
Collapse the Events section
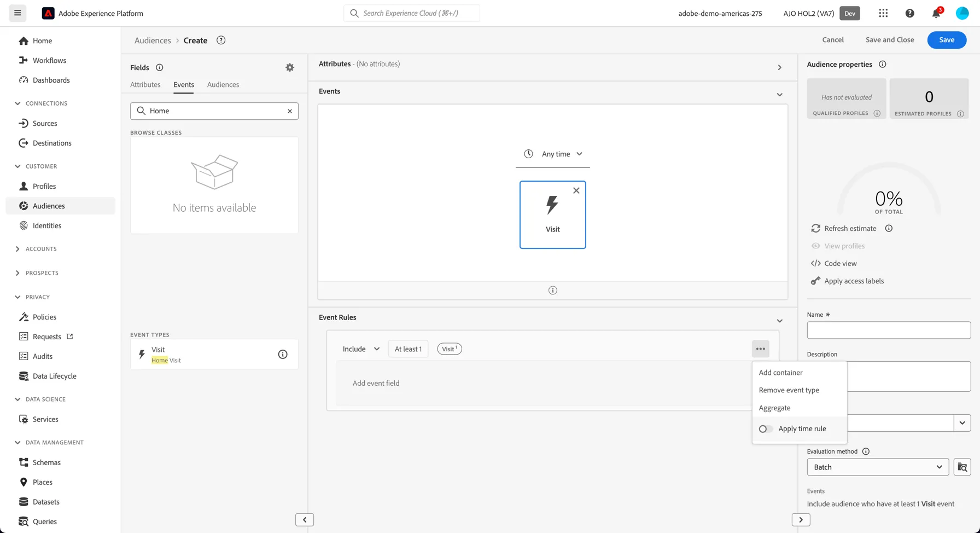click(x=779, y=95)
